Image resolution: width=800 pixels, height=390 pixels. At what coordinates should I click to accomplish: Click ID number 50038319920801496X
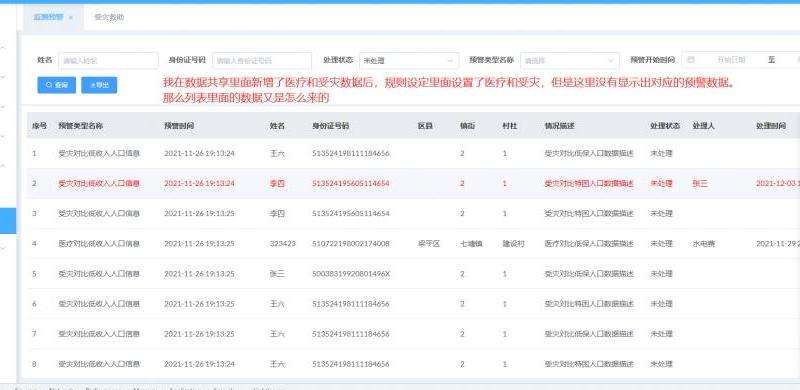click(351, 274)
